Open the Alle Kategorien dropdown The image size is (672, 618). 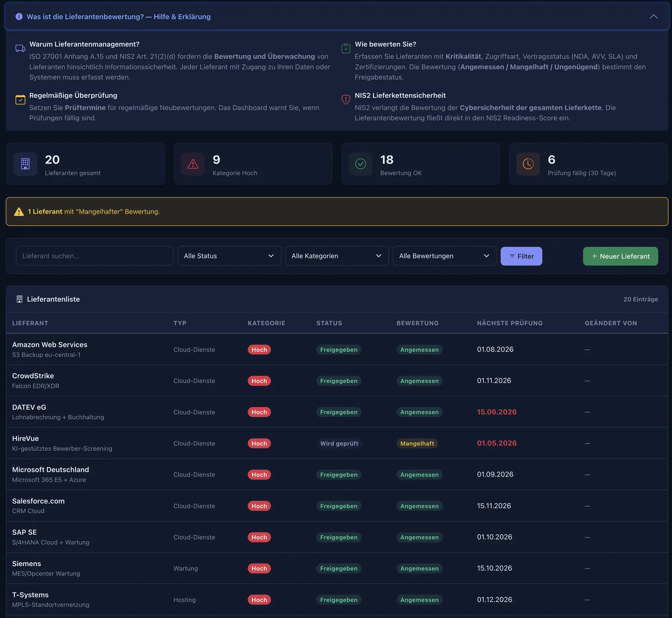pos(337,256)
